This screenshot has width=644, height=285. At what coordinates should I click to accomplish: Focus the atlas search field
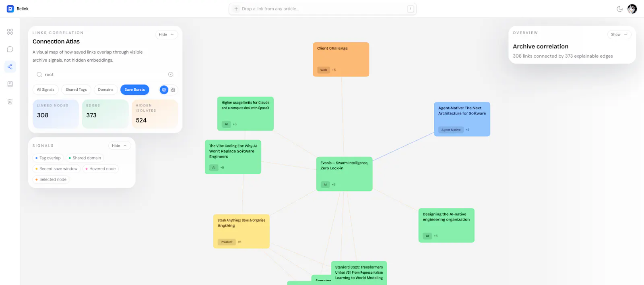[105, 75]
